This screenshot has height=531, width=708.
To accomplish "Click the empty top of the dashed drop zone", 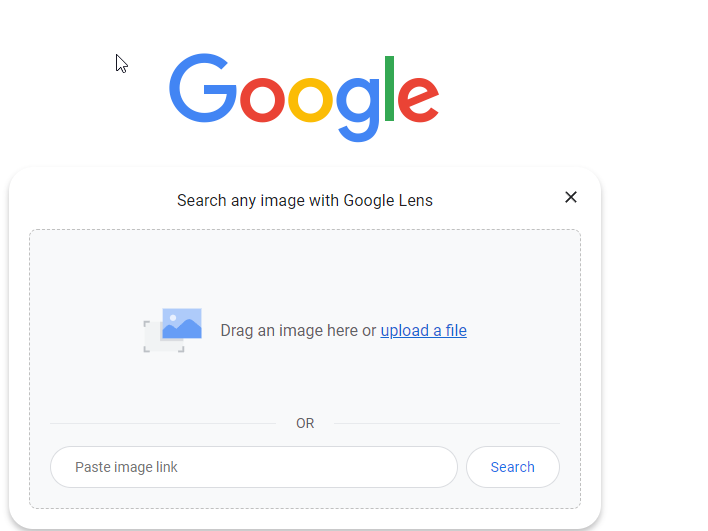I will coord(305,262).
